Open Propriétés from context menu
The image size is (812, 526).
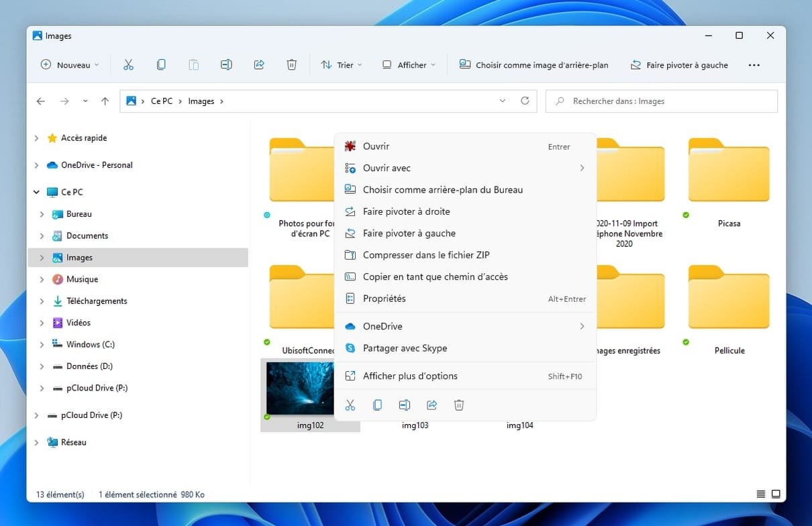(x=465, y=299)
